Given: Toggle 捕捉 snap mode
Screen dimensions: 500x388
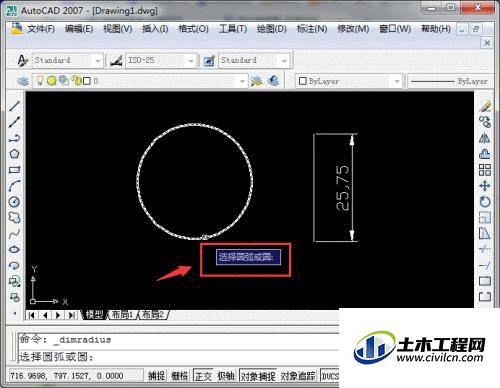Looking at the screenshot, I should coord(156,376).
